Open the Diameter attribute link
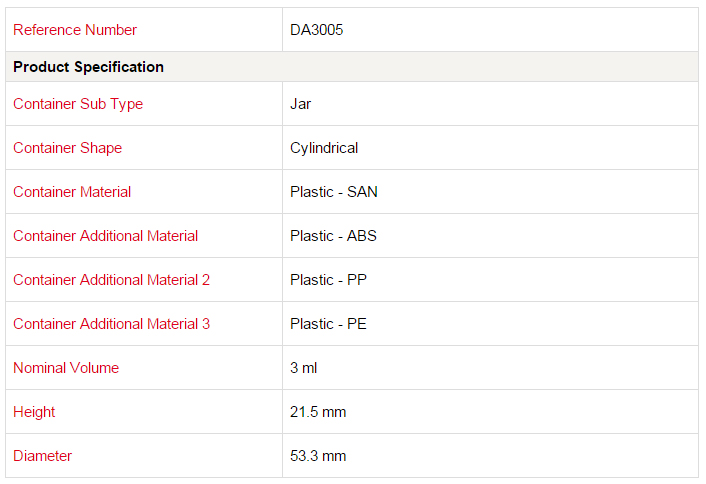The width and height of the screenshot is (706, 484). tap(42, 456)
